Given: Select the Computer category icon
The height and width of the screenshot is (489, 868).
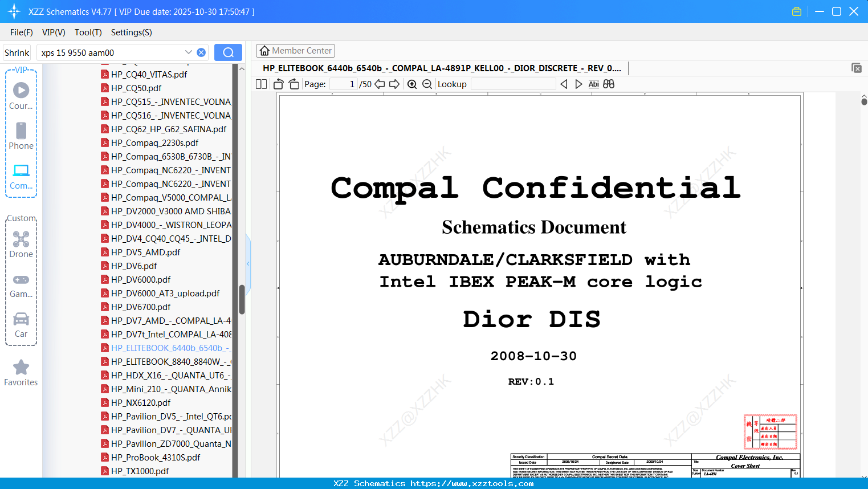Looking at the screenshot, I should 21,176.
